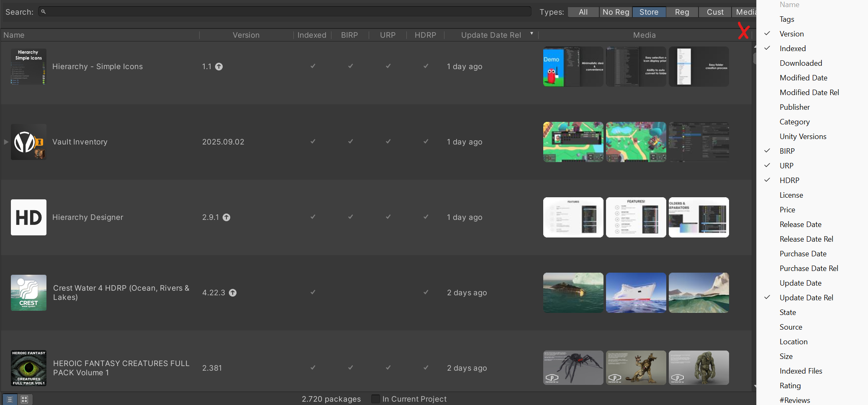Enable the In Current Project checkbox
Viewport: 868px width, 405px height.
[x=375, y=399]
